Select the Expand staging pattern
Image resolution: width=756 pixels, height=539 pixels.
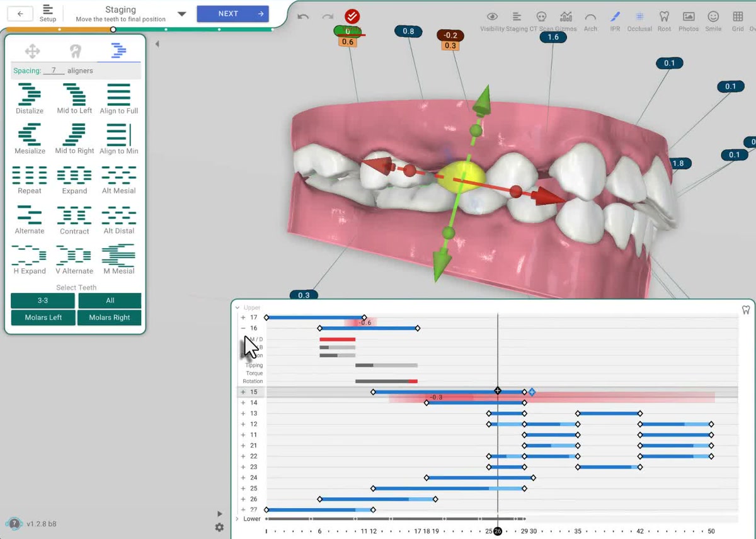[x=74, y=180]
